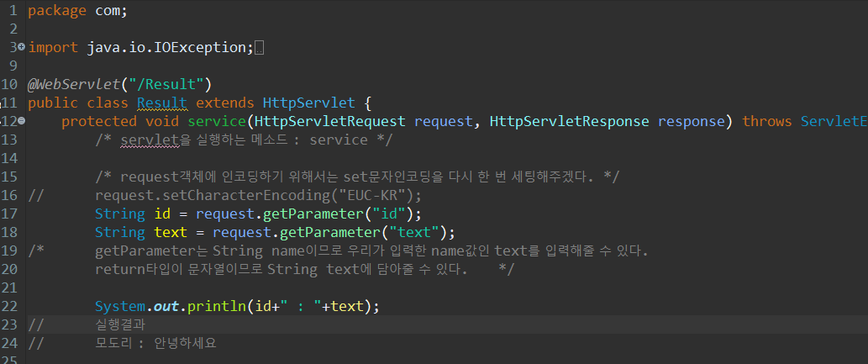Click the 'text' variable declared on line 18
Viewport: 868px width, 364px height.
coord(170,231)
